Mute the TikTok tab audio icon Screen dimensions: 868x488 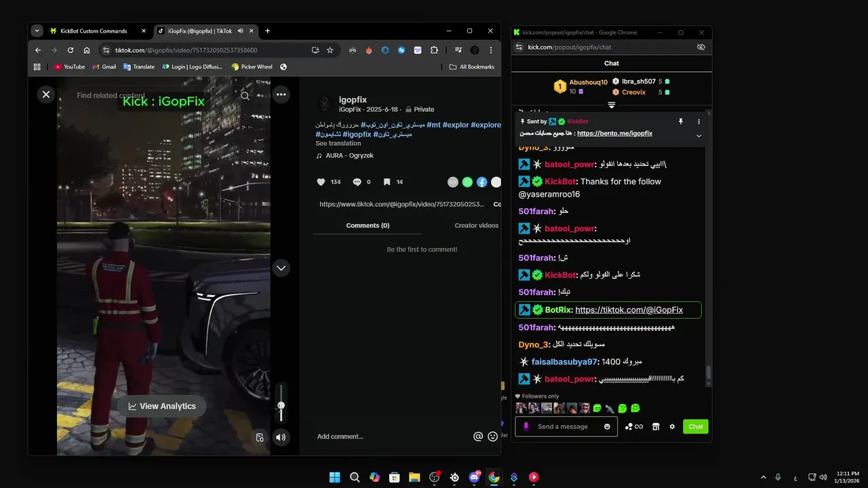point(241,31)
